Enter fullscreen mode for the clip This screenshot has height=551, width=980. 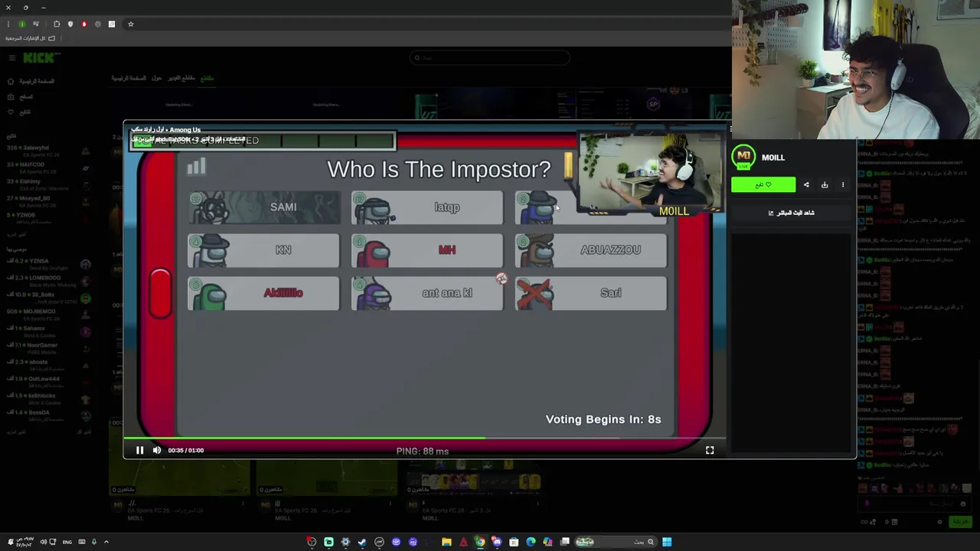pos(710,451)
